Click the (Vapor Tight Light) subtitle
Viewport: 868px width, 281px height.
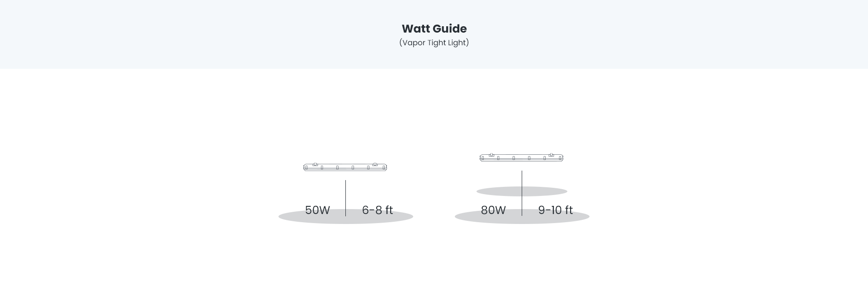tap(434, 43)
